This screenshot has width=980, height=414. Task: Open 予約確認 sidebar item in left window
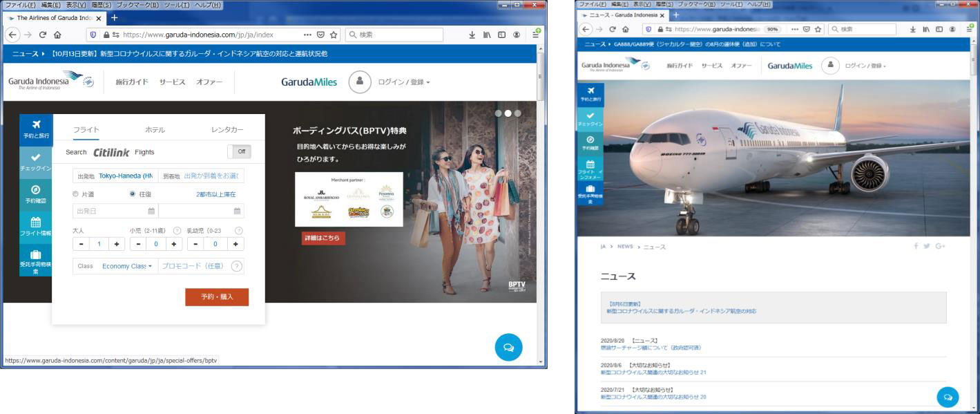[x=36, y=194]
